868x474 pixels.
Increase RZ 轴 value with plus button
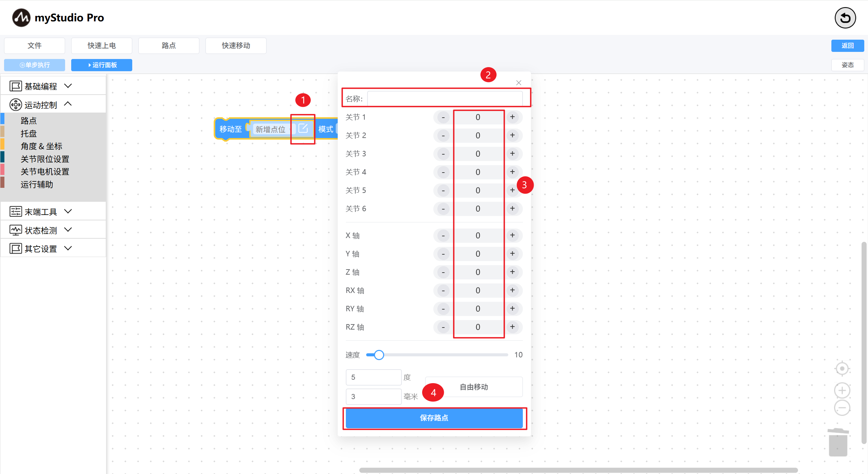[x=512, y=327]
